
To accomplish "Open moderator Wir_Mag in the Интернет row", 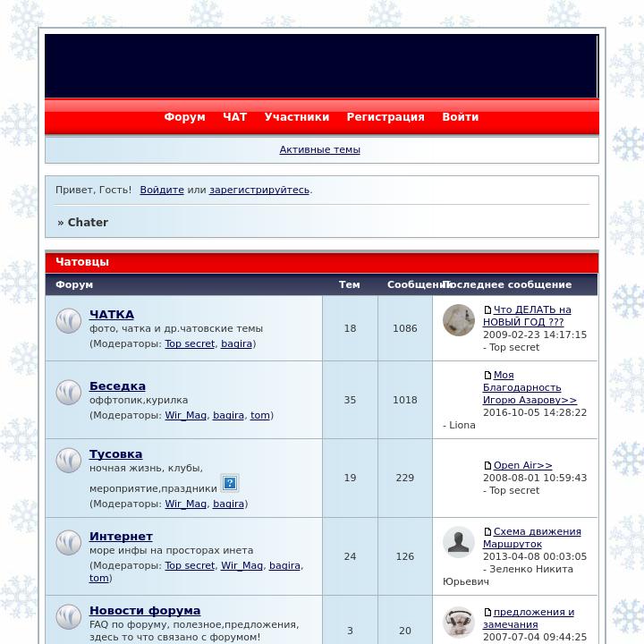I will pyautogui.click(x=241, y=565).
